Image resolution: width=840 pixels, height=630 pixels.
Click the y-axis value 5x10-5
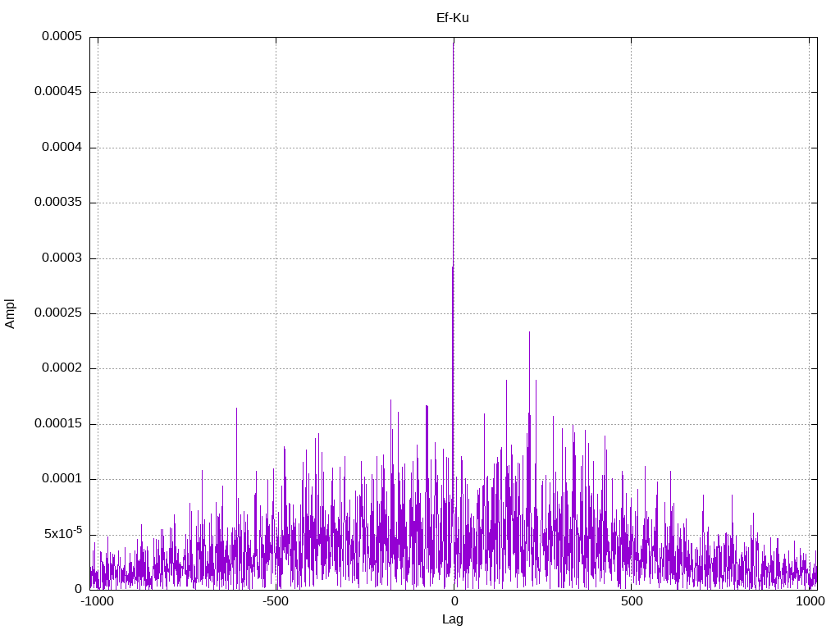coord(63,533)
